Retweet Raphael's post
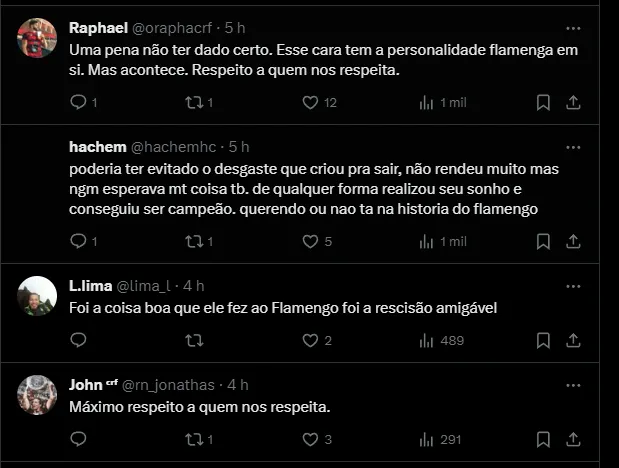Viewport: 619px width, 468px height. (x=195, y=102)
